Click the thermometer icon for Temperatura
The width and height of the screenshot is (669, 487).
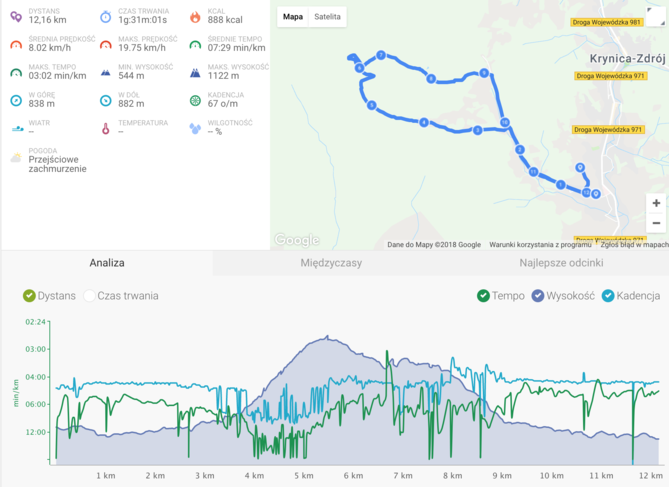(105, 128)
